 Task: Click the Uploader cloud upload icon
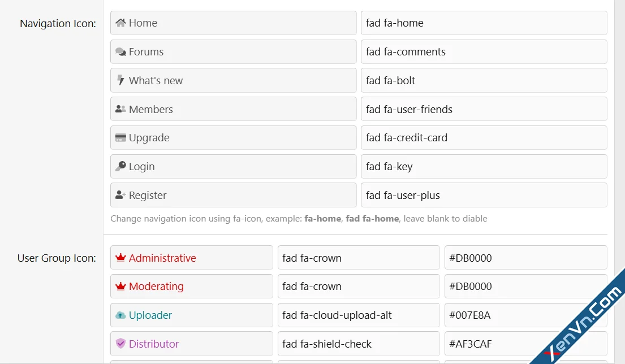pyautogui.click(x=120, y=315)
